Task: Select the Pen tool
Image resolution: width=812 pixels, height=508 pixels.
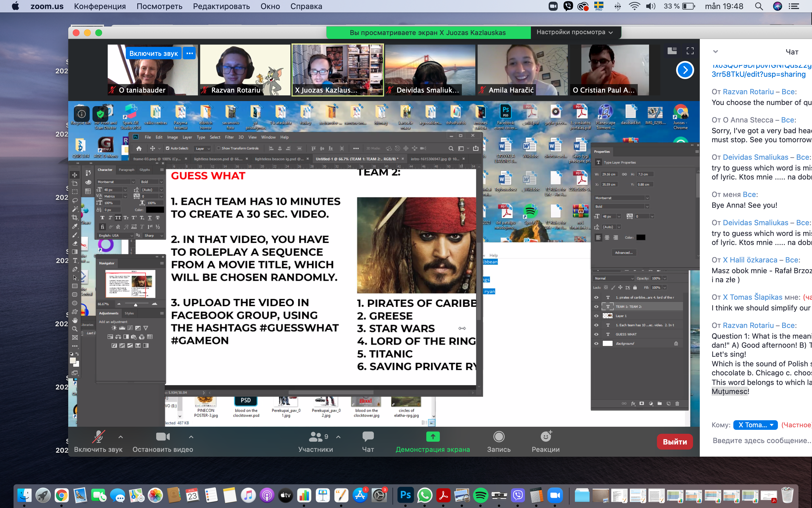Action: (75, 269)
